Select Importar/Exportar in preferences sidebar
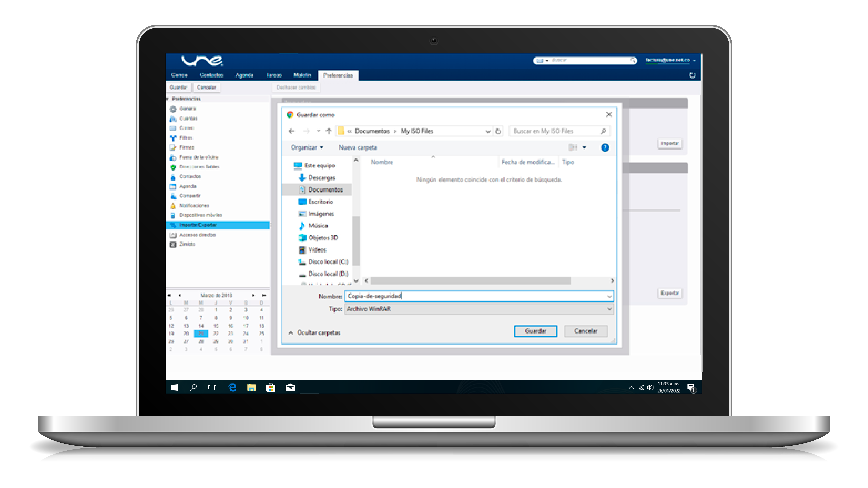Image resolution: width=868 pixels, height=488 pixels. [218, 225]
